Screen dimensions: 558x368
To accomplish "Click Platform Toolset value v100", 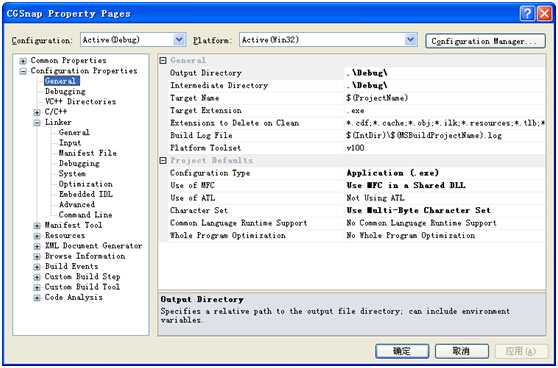I will click(355, 148).
